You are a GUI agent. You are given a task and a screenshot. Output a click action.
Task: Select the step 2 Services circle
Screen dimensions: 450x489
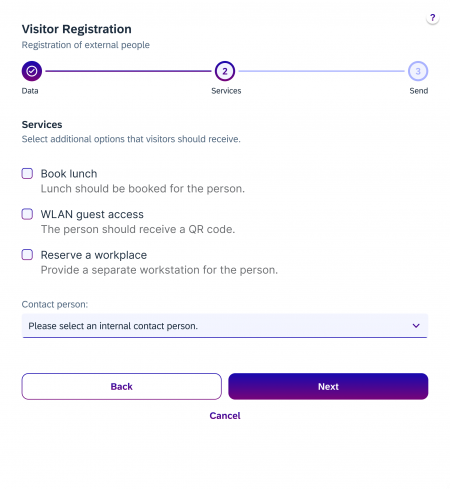(x=225, y=71)
